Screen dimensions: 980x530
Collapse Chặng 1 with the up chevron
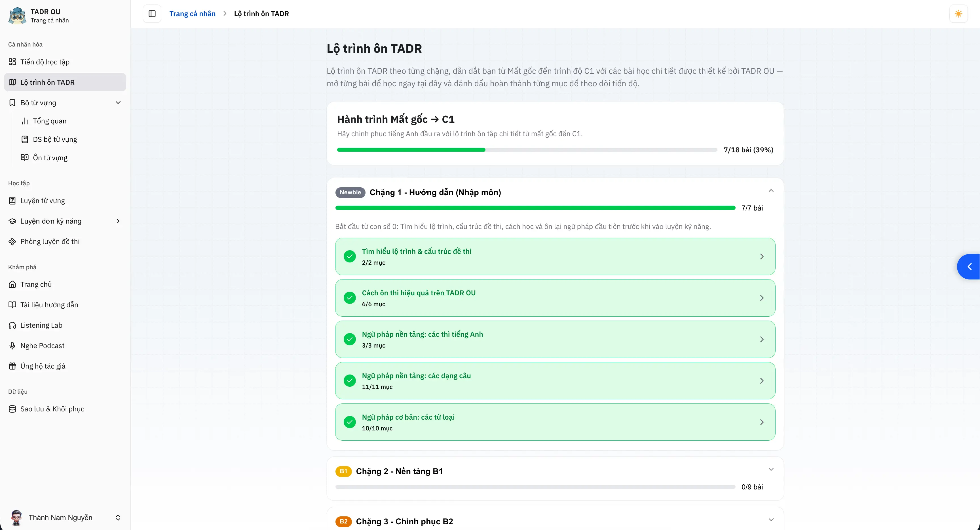coord(771,191)
